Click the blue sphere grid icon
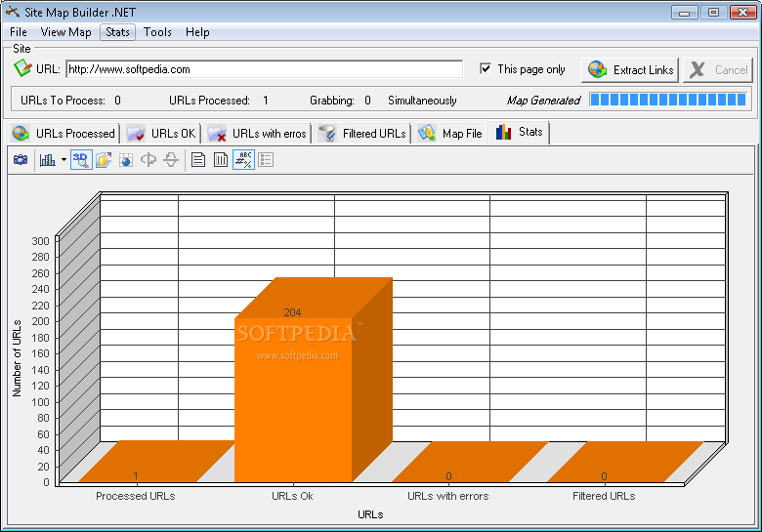This screenshot has width=762, height=532. point(126,160)
